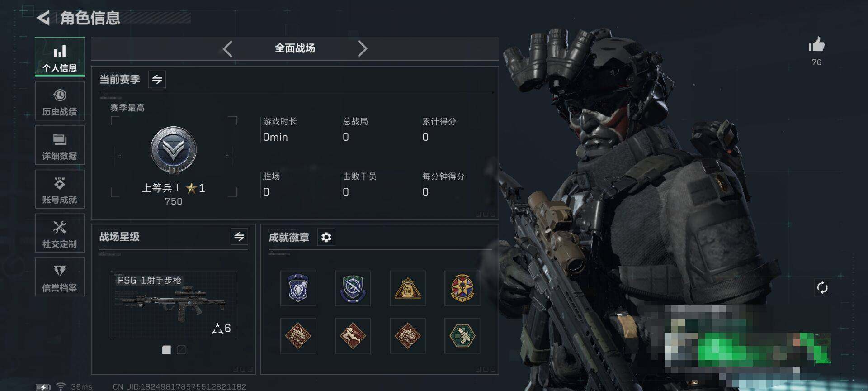Select the green crosshair shield badge
This screenshot has width=868, height=391.
coord(353,288)
